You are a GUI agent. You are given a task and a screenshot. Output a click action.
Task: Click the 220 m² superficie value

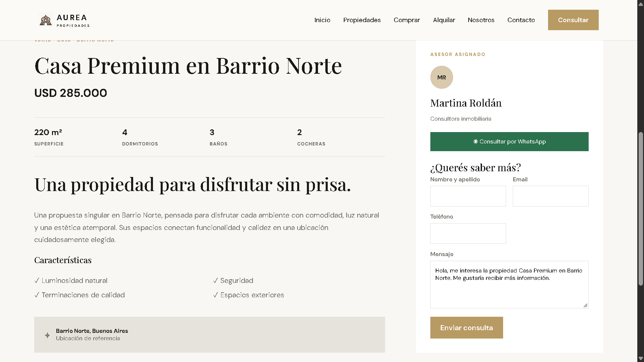(x=48, y=132)
